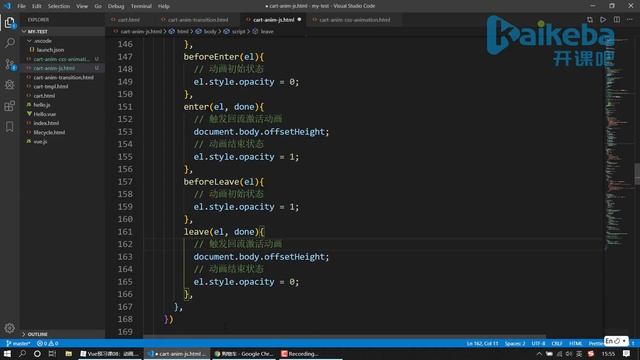
Task: Click the vertical scrollbar thumb in editor
Action: [x=637, y=174]
